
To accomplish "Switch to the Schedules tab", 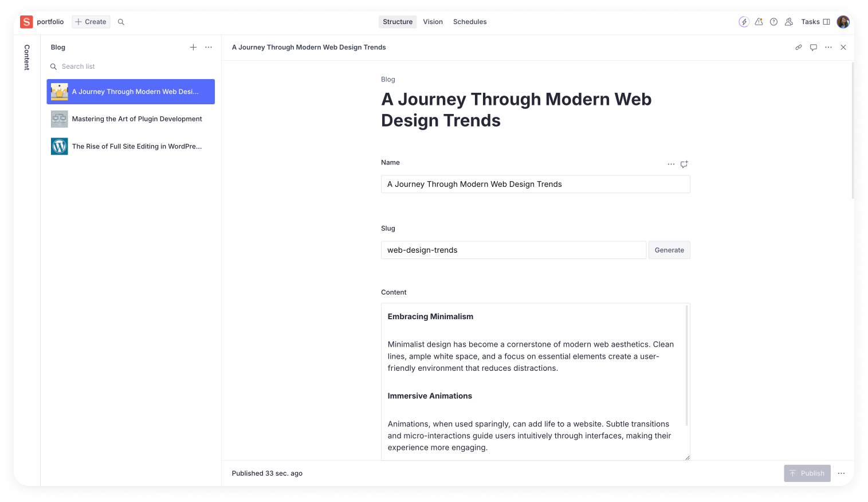I will [x=470, y=22].
